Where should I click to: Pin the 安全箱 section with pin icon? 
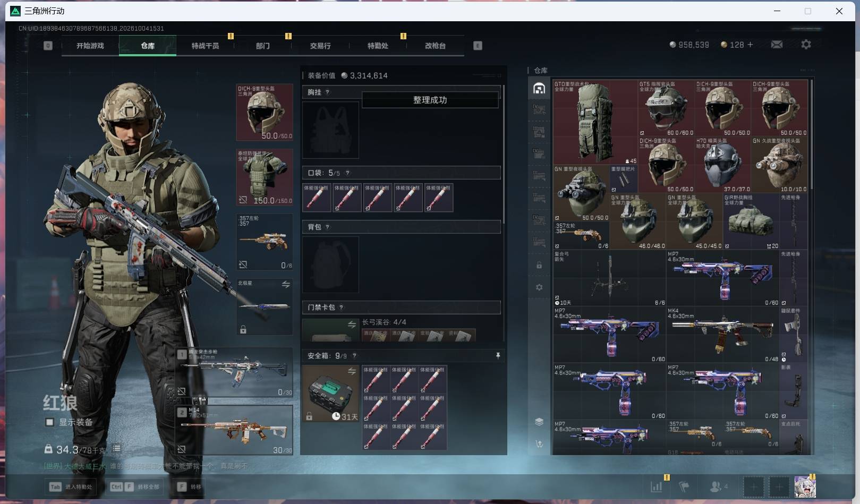[x=498, y=356]
